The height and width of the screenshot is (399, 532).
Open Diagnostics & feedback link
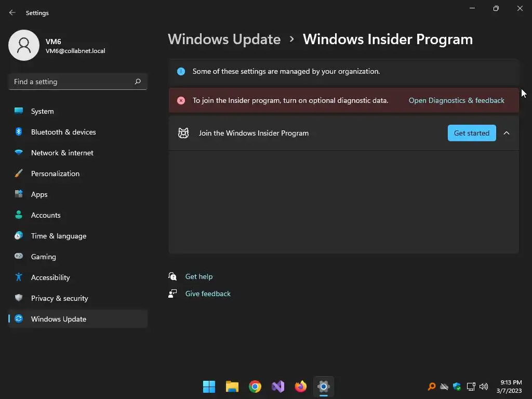click(x=456, y=100)
